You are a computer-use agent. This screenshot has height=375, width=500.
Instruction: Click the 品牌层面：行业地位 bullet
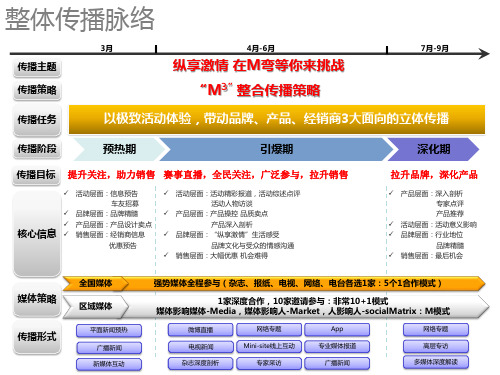pyautogui.click(x=431, y=235)
